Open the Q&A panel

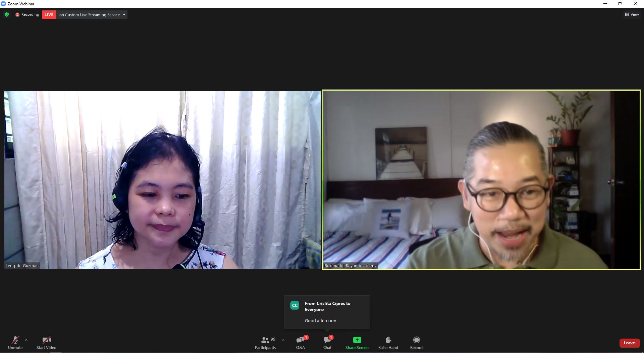coord(301,343)
